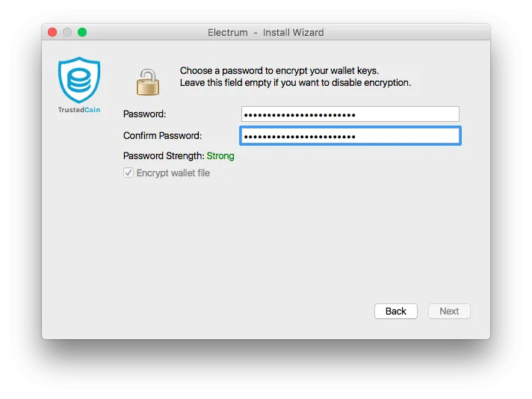This screenshot has width=532, height=399.
Task: Go back with the Back button
Action: coord(395,311)
